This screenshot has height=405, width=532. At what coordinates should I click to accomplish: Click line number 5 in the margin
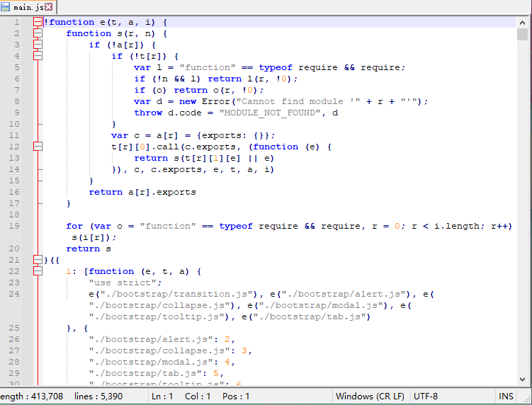17,67
